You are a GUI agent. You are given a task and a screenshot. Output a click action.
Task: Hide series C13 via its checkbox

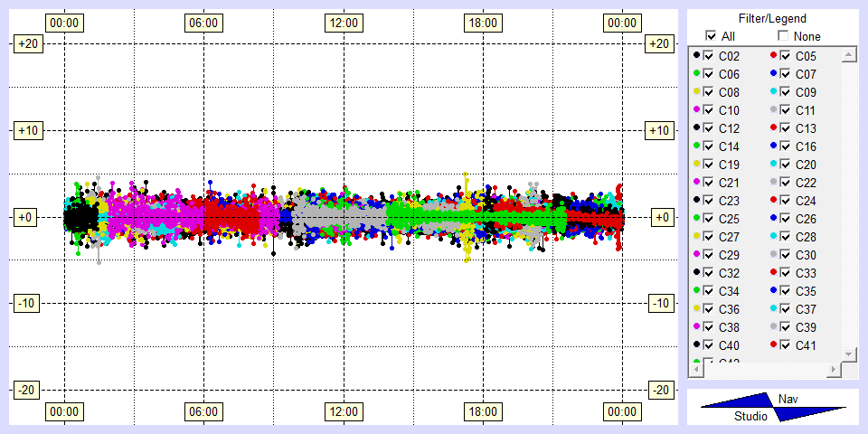coord(786,128)
